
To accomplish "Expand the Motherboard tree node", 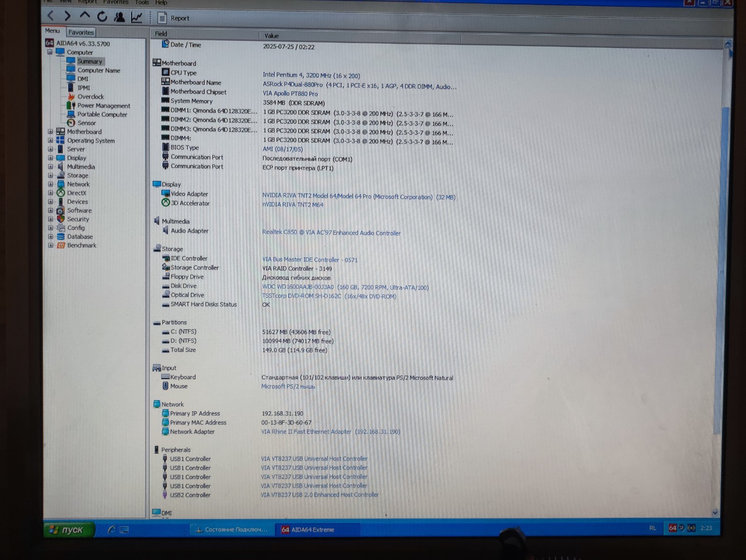I will click(x=50, y=131).
